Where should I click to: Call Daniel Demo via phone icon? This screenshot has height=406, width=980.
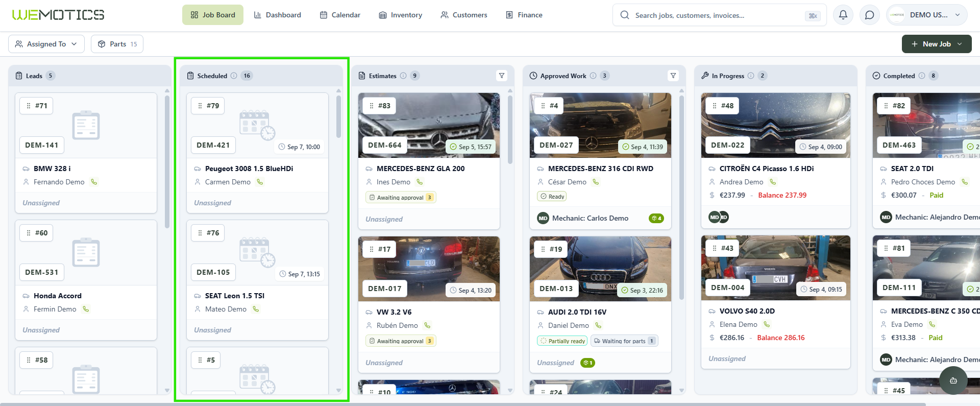tap(598, 325)
